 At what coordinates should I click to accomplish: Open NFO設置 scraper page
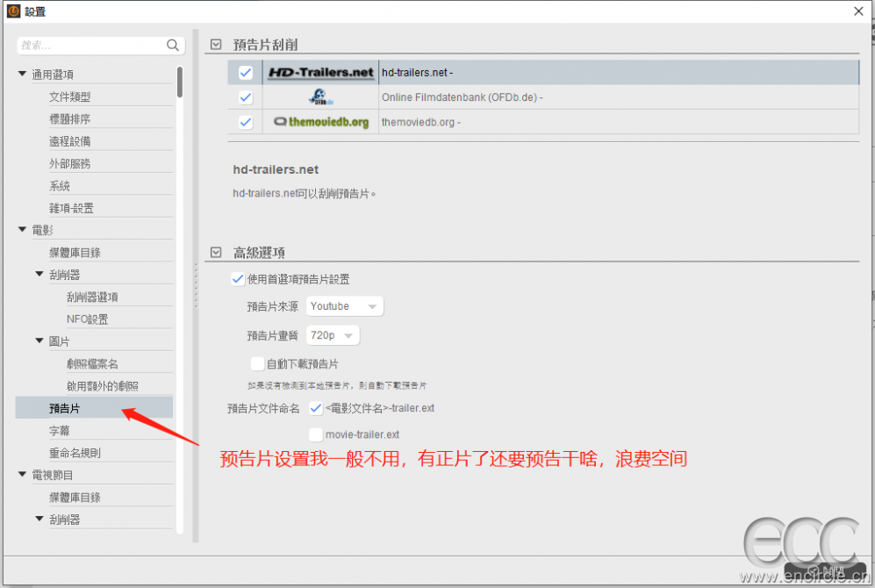tap(87, 319)
